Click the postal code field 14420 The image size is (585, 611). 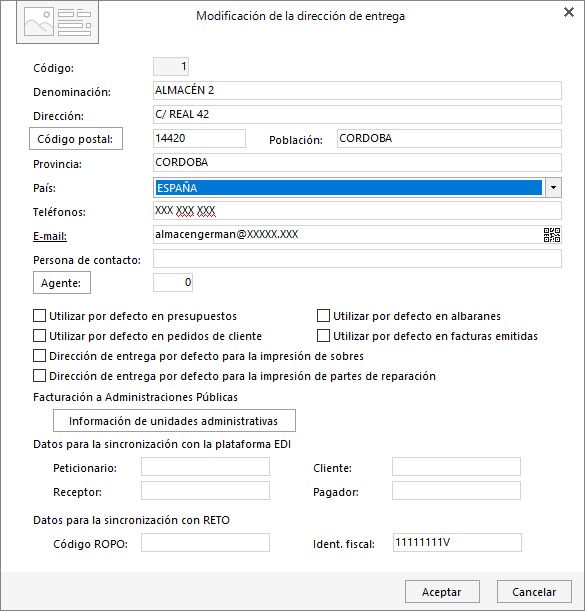coord(199,138)
